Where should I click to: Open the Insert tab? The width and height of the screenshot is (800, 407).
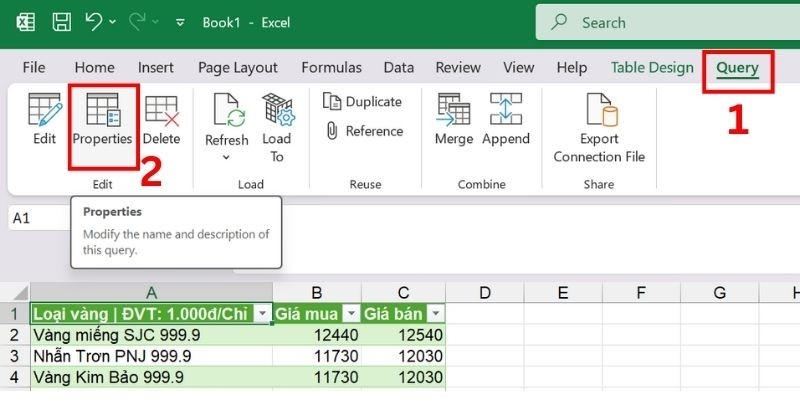click(156, 68)
